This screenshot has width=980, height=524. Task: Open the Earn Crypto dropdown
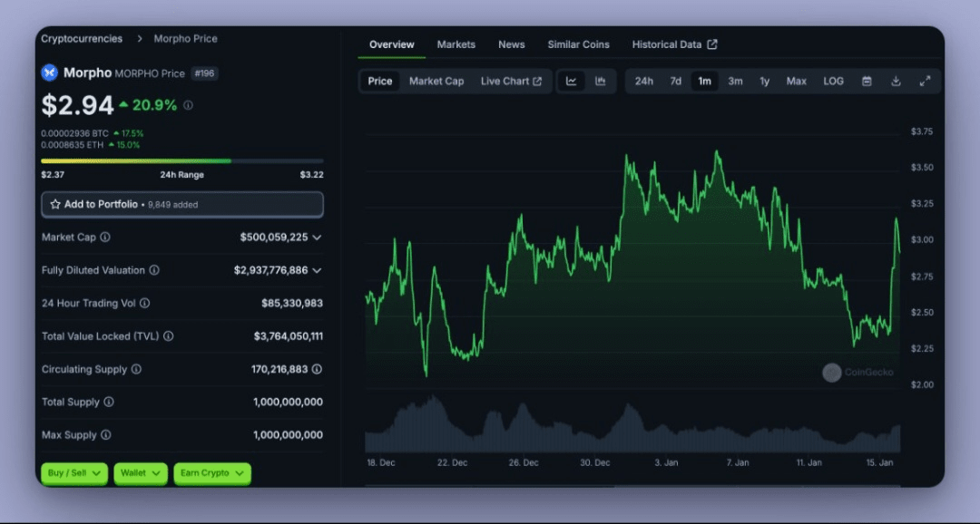tap(212, 473)
